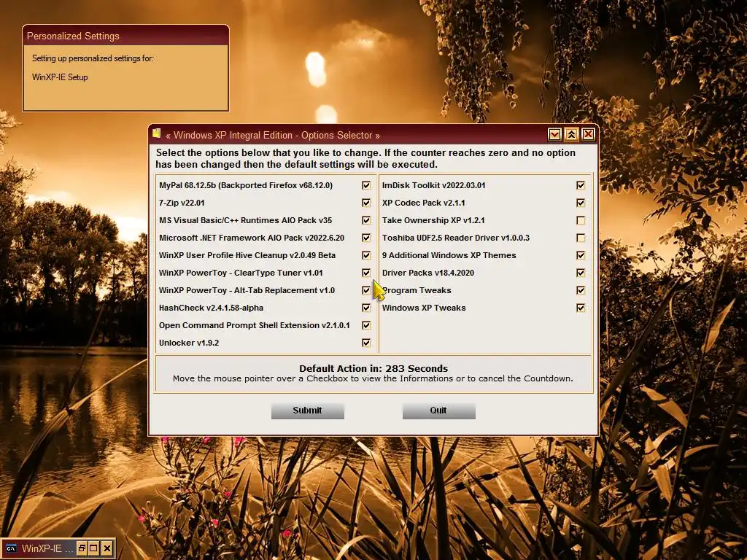Toggle Microsoft .NET Framework AIO Pack checkbox
Image resolution: width=747 pixels, height=560 pixels.
(x=366, y=238)
